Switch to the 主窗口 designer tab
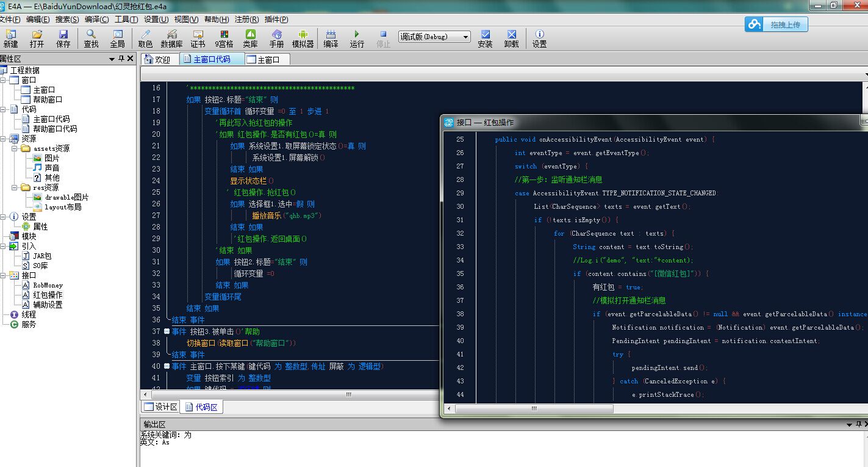This screenshot has width=868, height=467. coord(267,59)
